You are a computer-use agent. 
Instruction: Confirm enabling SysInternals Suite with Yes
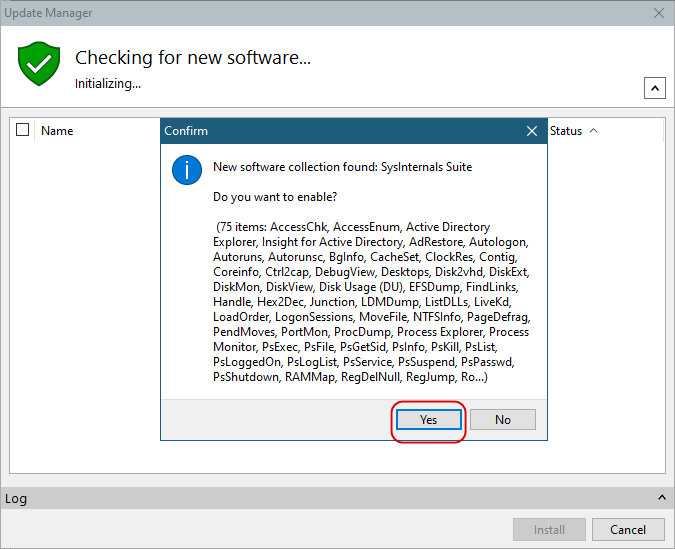pos(428,419)
